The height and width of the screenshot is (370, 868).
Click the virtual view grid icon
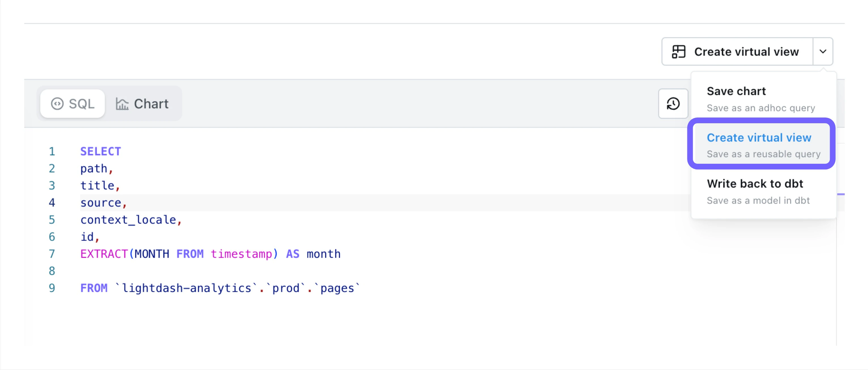(678, 52)
